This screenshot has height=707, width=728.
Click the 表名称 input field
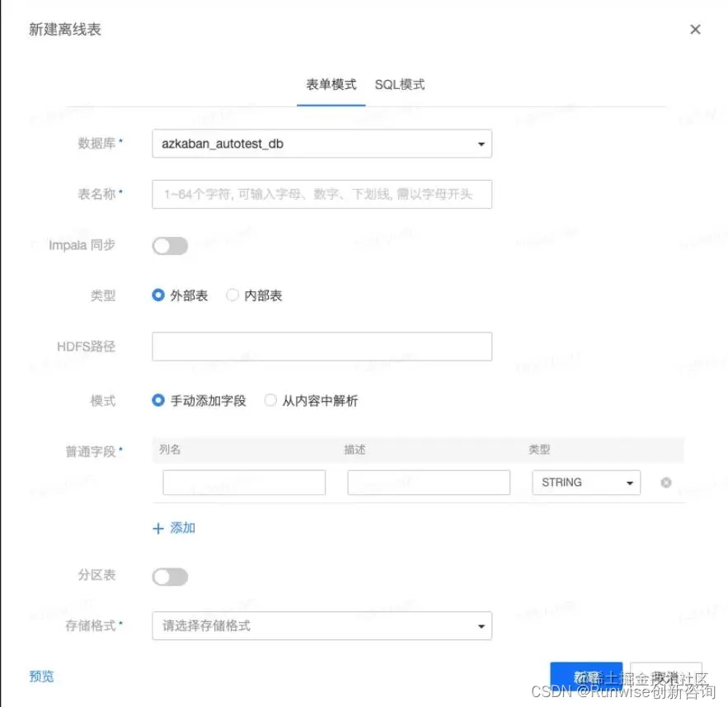(322, 194)
